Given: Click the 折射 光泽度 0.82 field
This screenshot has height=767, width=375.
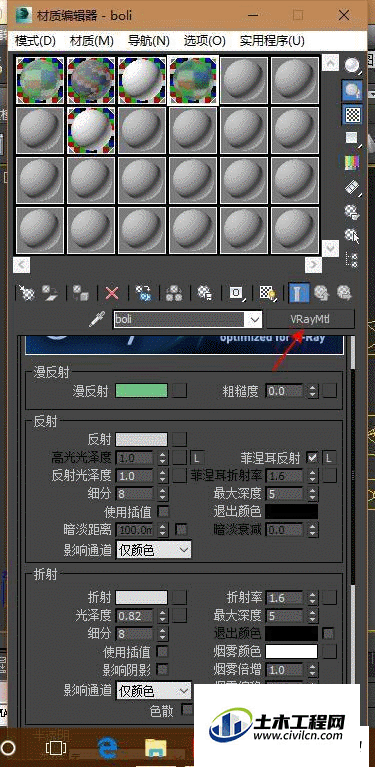Looking at the screenshot, I should (135, 615).
